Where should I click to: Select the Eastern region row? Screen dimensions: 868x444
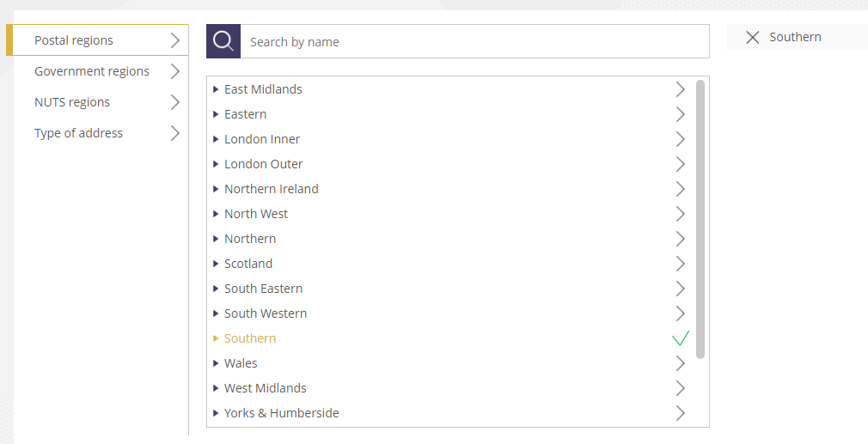pos(246,114)
